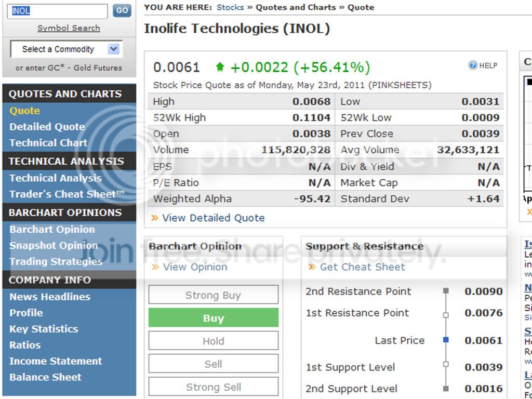532x399 pixels.
Task: Click the Strong Sell opinion box
Action: tap(214, 387)
